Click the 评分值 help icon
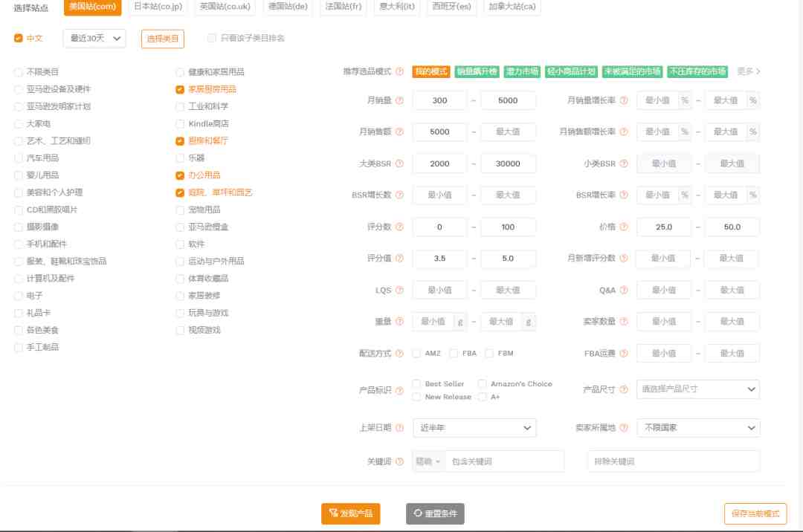The width and height of the screenshot is (803, 532). pyautogui.click(x=399, y=259)
